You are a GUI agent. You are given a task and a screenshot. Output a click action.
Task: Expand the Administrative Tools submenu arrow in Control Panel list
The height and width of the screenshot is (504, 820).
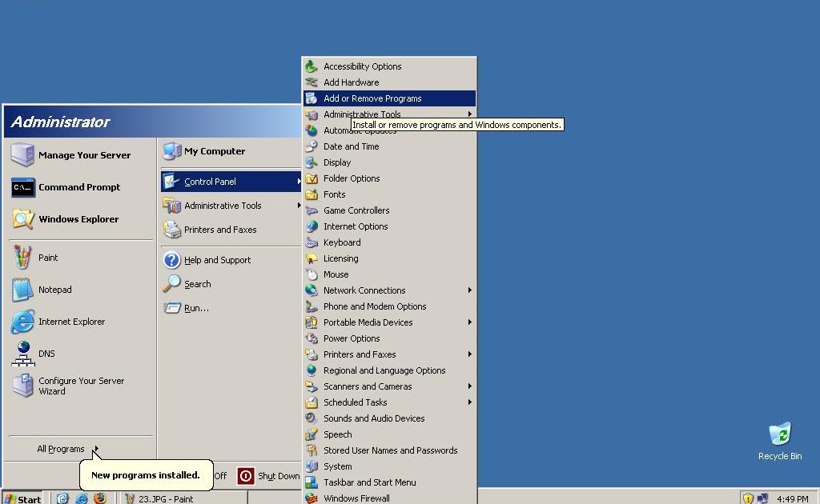point(469,114)
